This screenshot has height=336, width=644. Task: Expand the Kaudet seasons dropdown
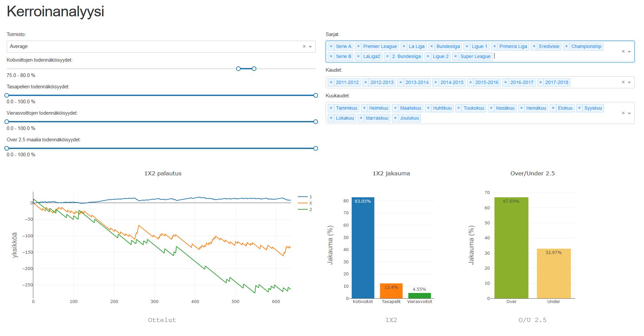point(629,82)
